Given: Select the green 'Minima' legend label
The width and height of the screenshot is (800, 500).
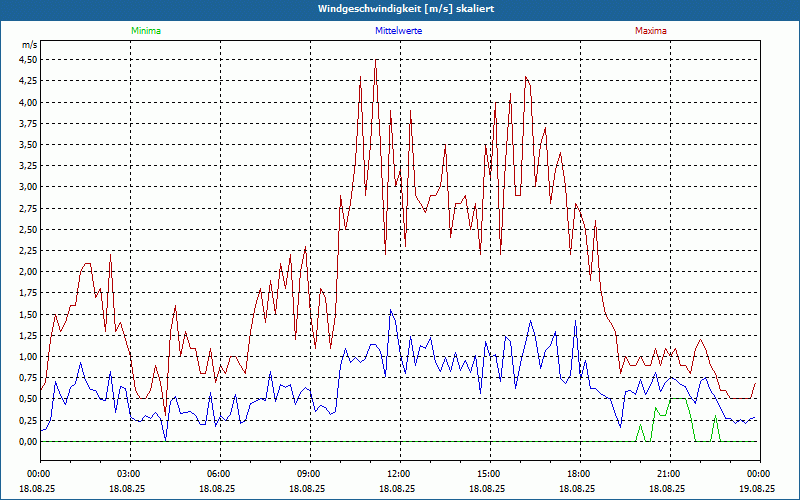Looking at the screenshot, I should [x=146, y=31].
